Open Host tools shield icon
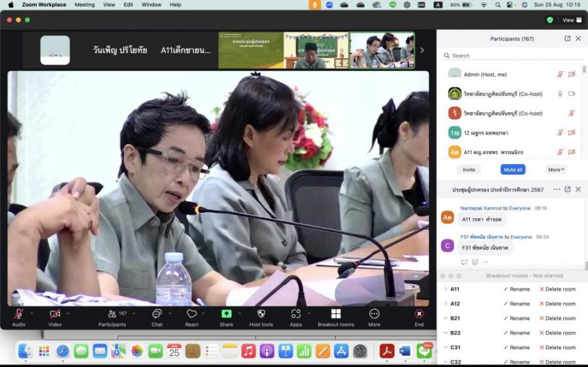 (x=261, y=314)
